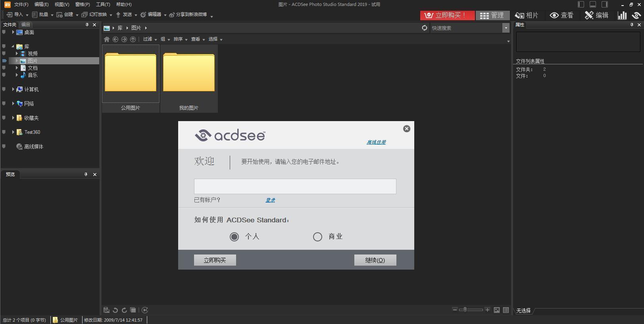Open the statistics dashboard bar chart icon
Image resolution: width=644 pixels, height=324 pixels.
click(622, 15)
